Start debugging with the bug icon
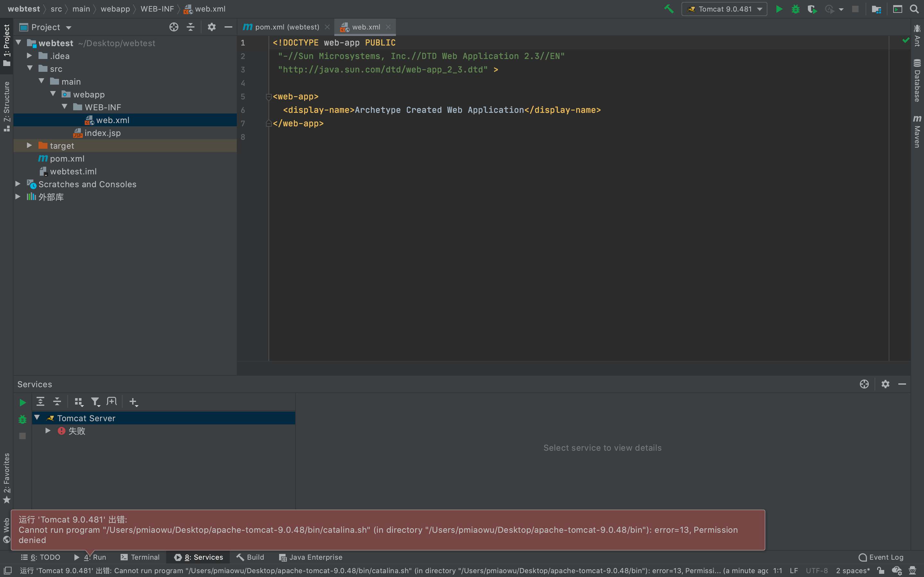The width and height of the screenshot is (924, 577). point(795,9)
